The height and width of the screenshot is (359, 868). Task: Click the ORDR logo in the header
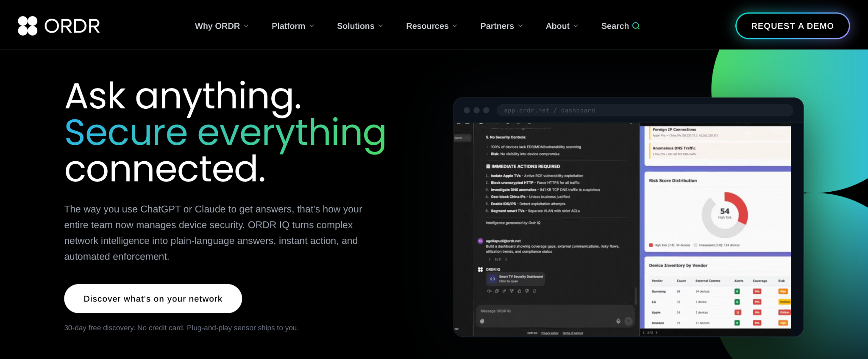click(59, 26)
